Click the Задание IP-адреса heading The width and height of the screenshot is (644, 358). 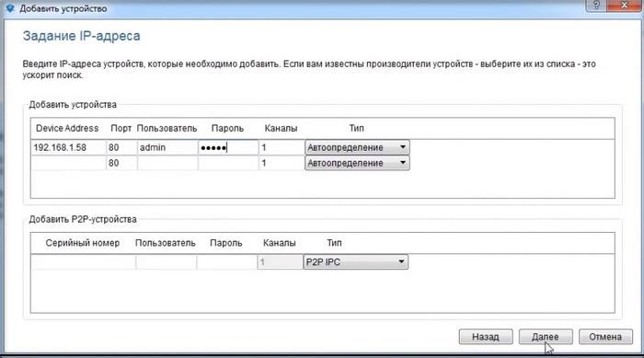pyautogui.click(x=81, y=36)
